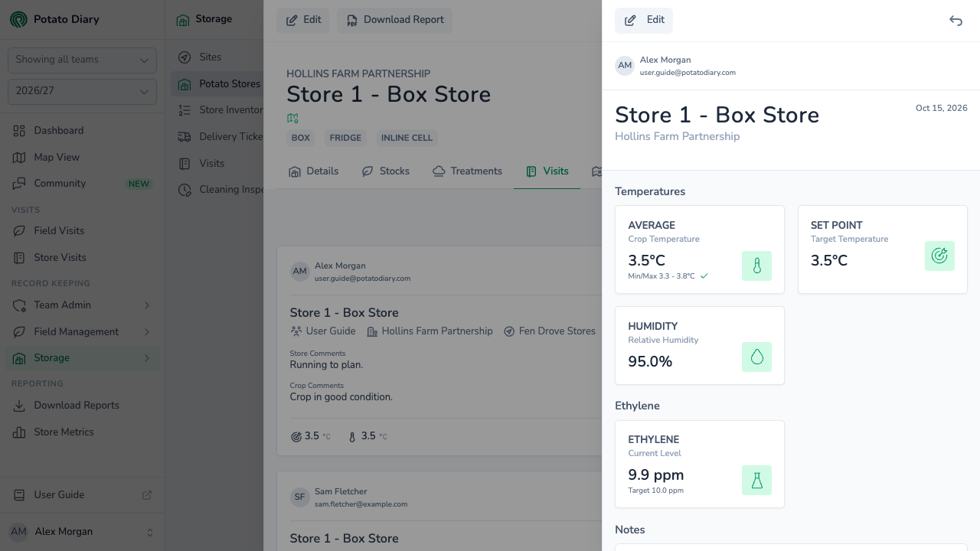
Task: Click the Download Reports icon
Action: 19,406
